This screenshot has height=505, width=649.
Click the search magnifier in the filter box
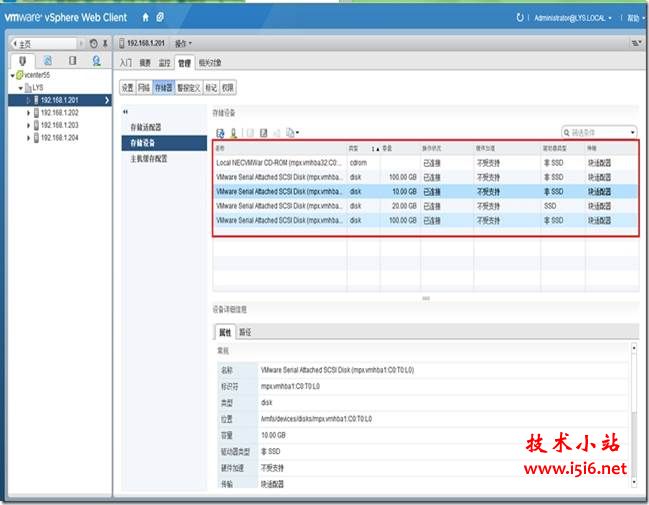pos(567,132)
